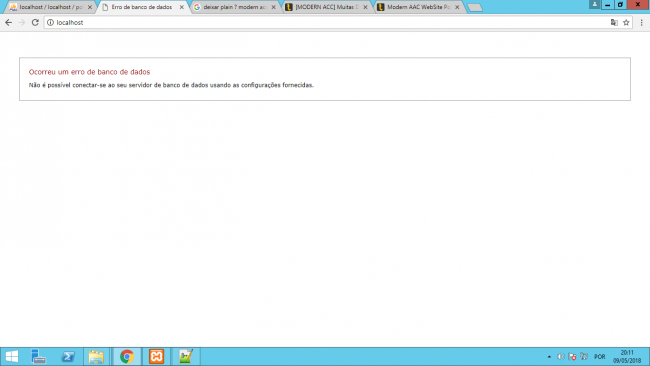The image size is (650, 366).
Task: Launch Server Manager from taskbar
Action: pos(39,356)
